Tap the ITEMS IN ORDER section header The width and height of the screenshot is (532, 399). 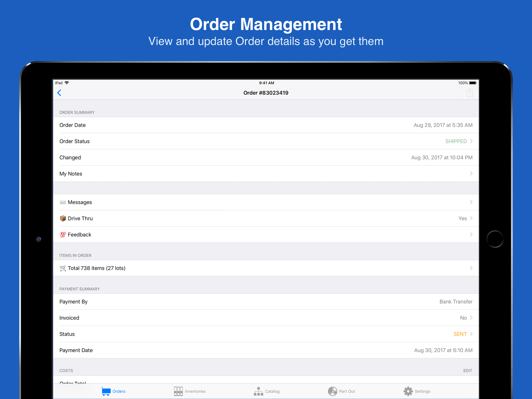(x=75, y=255)
